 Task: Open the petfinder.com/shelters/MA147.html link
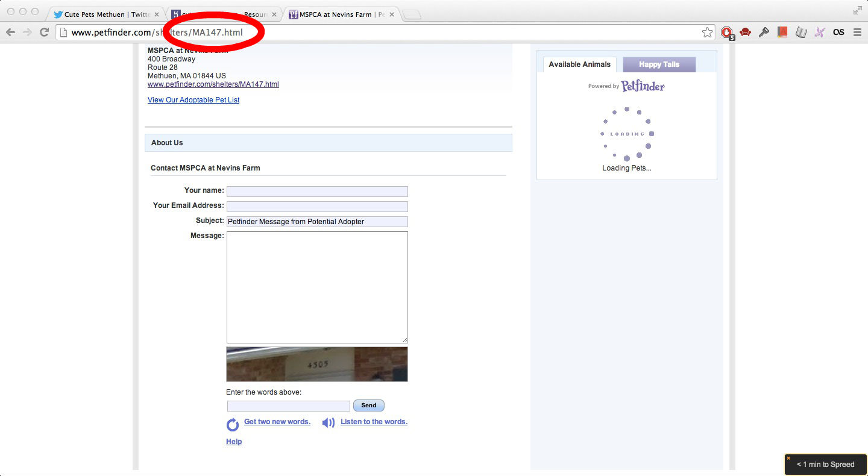click(x=213, y=84)
